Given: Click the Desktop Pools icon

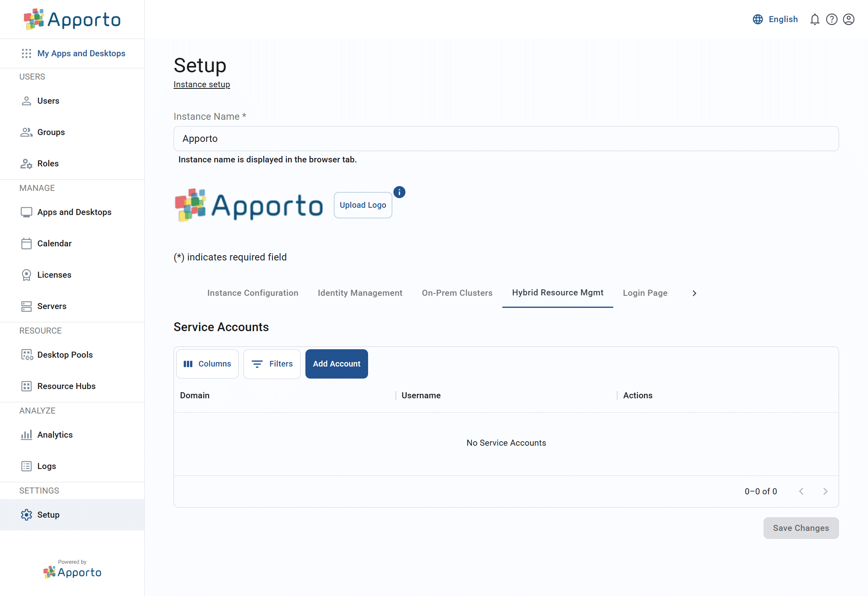Looking at the screenshot, I should coord(27,354).
